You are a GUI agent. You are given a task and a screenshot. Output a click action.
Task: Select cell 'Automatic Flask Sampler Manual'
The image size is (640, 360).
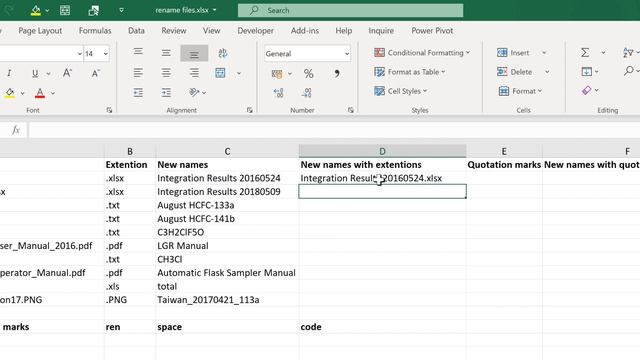[x=227, y=273]
